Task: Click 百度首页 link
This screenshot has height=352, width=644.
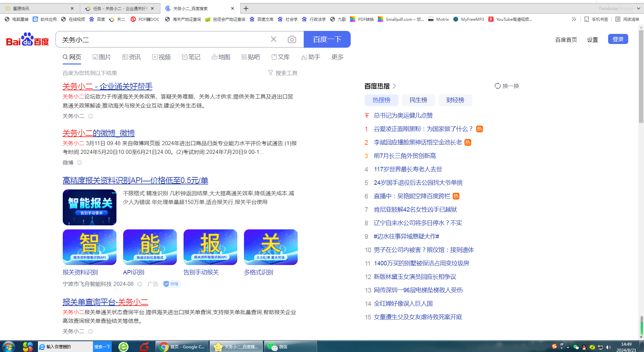Action: coord(566,40)
